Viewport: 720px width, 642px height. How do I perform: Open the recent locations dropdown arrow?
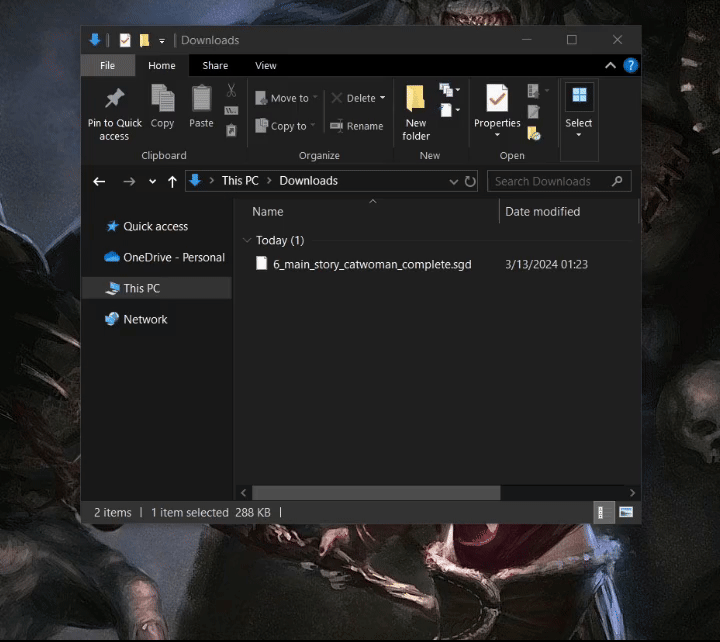[x=152, y=181]
